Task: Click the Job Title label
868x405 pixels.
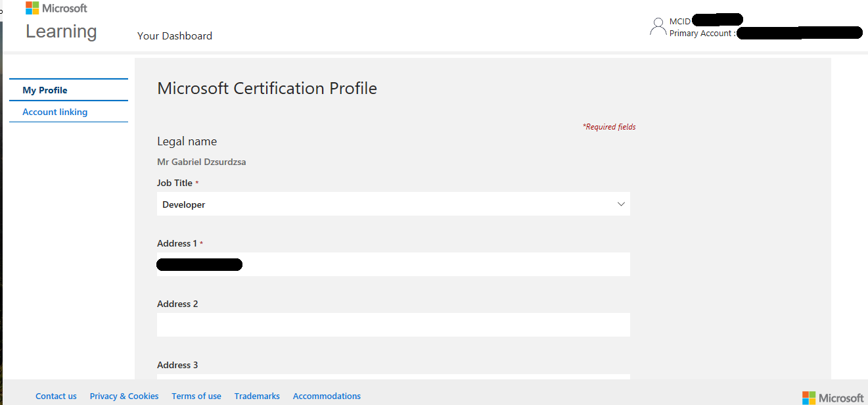Action: pyautogui.click(x=175, y=183)
